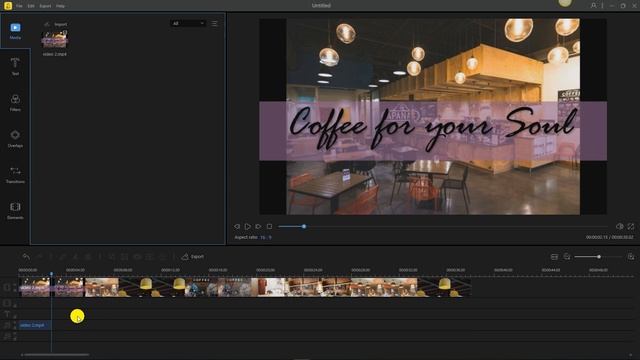Enter fullscreen preview mode
This screenshot has width=640, height=360.
pyautogui.click(x=631, y=226)
